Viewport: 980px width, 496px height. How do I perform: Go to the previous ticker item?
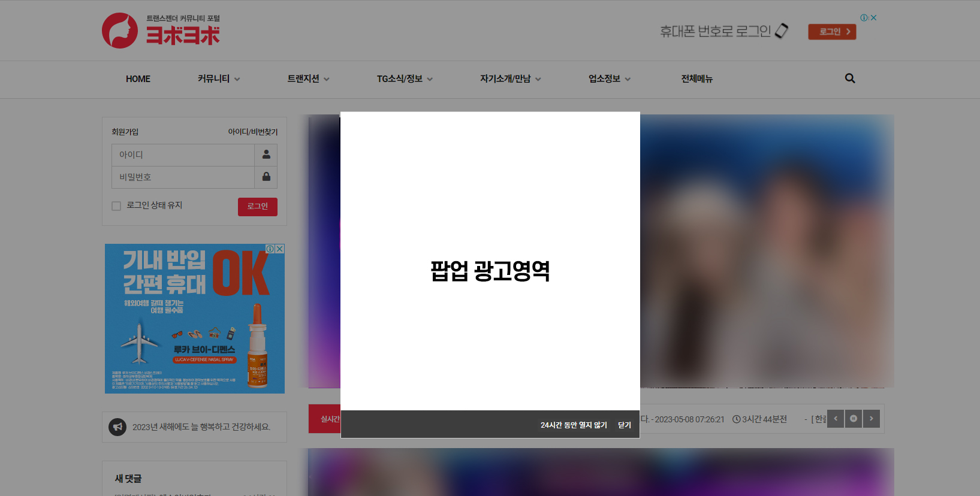pos(836,419)
